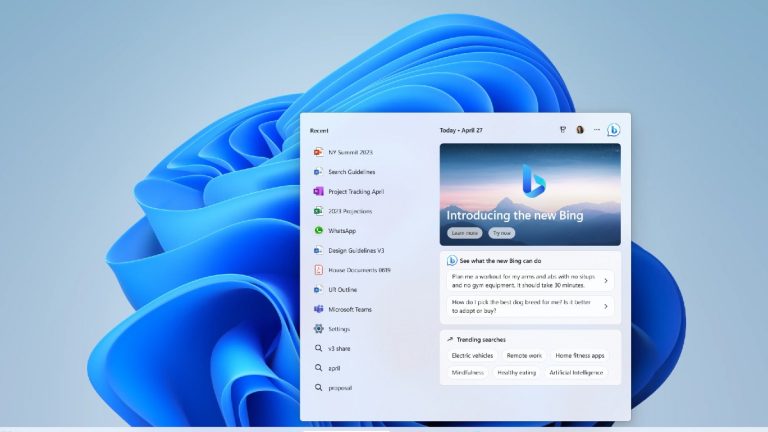Click the Microsoft Teams icon
Viewport: 768px width, 432px height.
(x=318, y=309)
